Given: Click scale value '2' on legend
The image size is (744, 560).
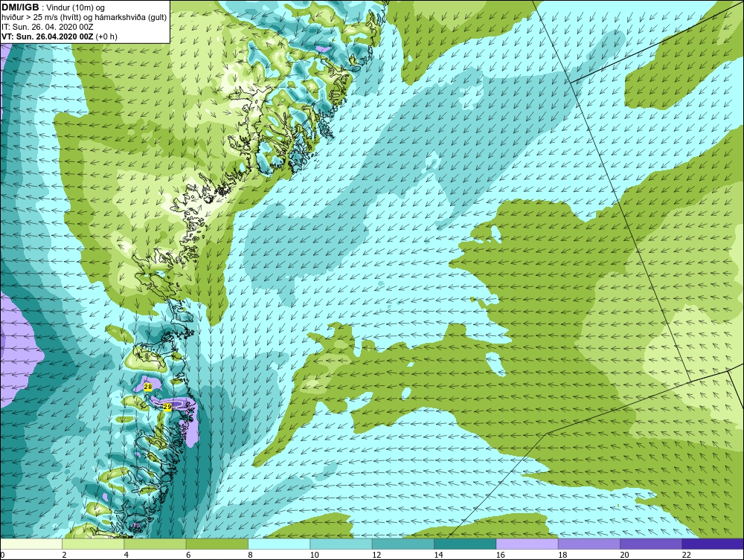Looking at the screenshot, I should tap(64, 555).
